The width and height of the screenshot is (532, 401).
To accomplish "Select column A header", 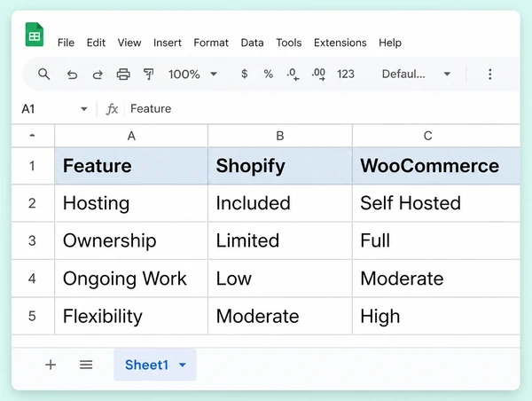I will 131,136.
